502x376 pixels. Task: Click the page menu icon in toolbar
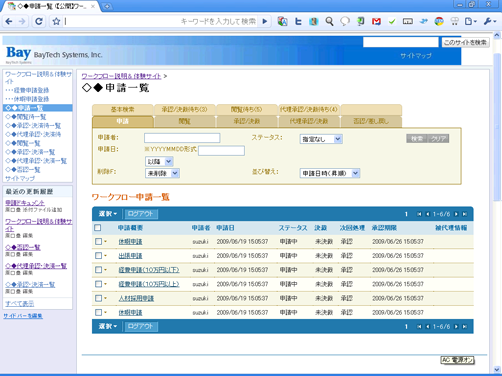click(470, 22)
